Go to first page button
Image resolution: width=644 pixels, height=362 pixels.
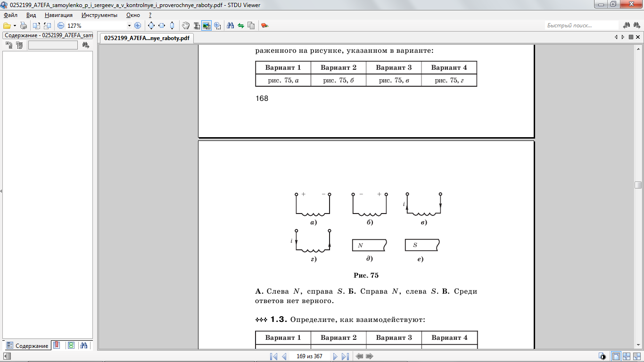click(273, 356)
